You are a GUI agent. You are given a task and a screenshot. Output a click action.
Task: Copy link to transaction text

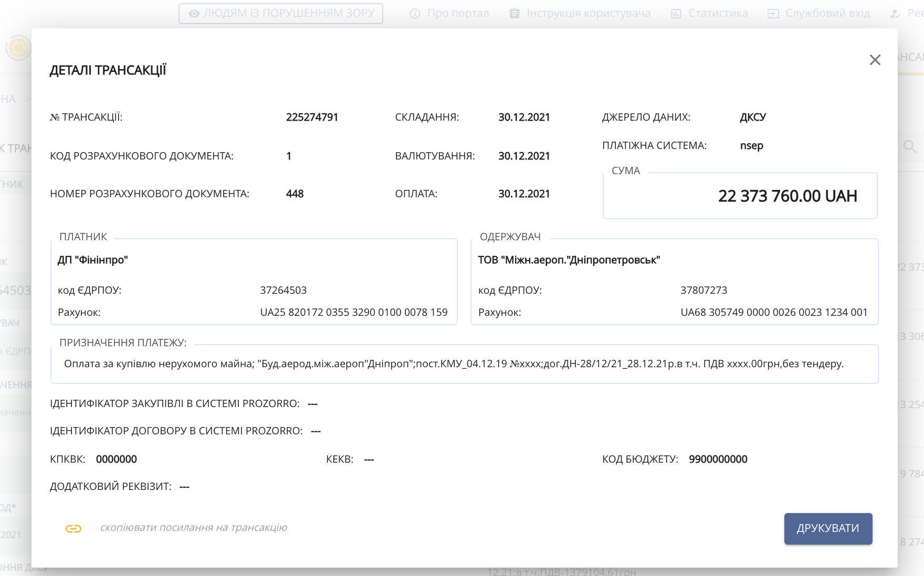coord(193,528)
